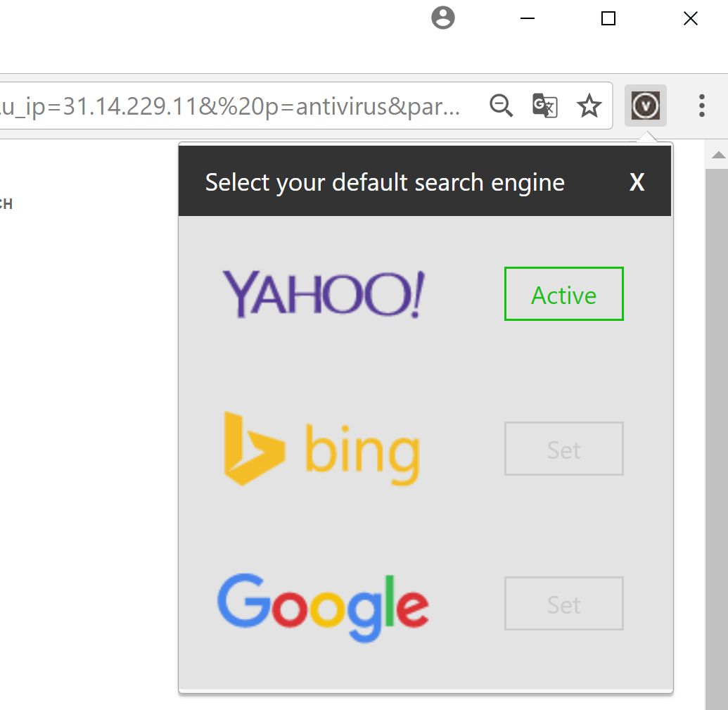Image resolution: width=728 pixels, height=710 pixels.
Task: Click the Bing logo
Action: 321,450
